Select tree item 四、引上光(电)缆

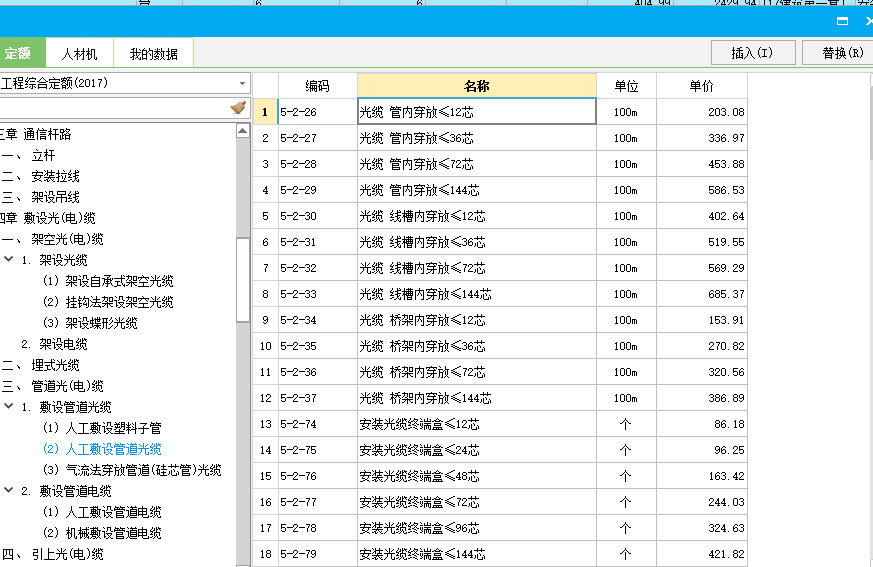(x=52, y=554)
